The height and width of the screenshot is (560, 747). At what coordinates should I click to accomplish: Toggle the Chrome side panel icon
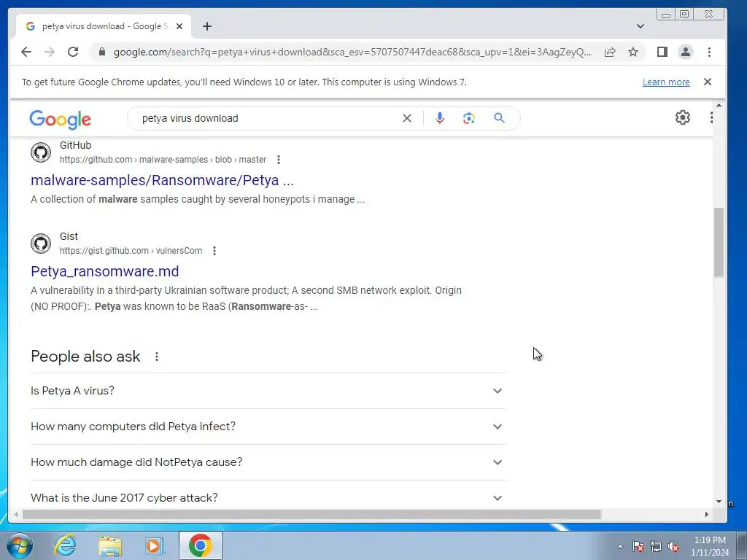click(662, 52)
